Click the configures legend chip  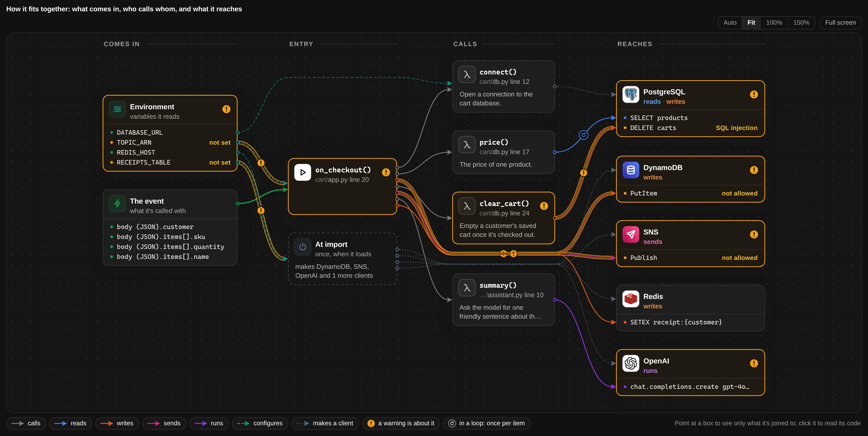260,423
